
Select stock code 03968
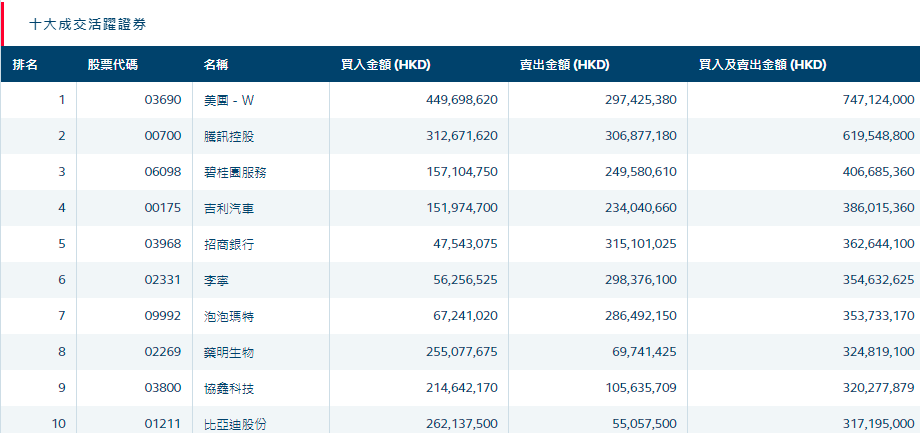[x=163, y=244]
